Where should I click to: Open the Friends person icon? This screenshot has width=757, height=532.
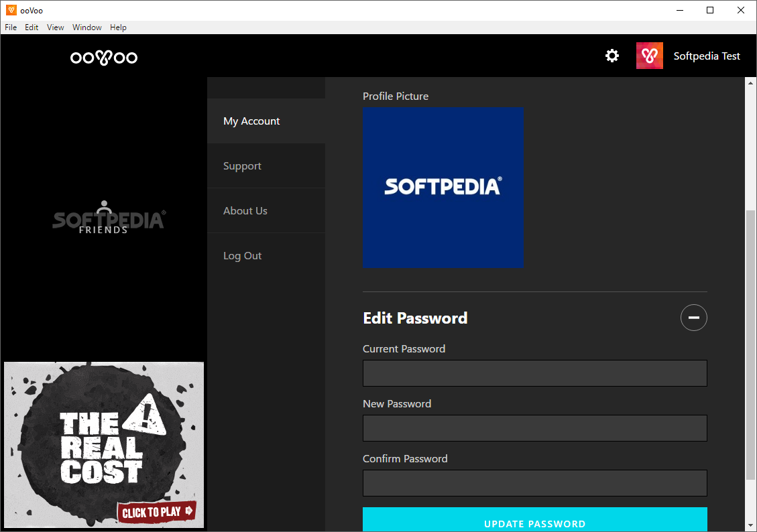click(104, 207)
